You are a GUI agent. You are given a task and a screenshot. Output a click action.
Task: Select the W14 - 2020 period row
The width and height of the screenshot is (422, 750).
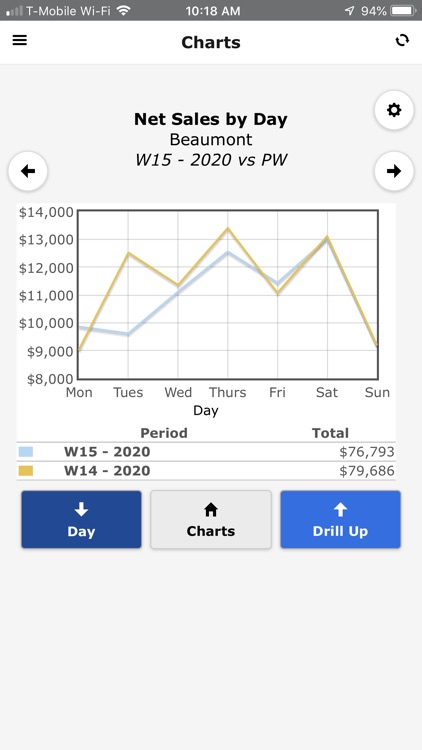click(206, 471)
